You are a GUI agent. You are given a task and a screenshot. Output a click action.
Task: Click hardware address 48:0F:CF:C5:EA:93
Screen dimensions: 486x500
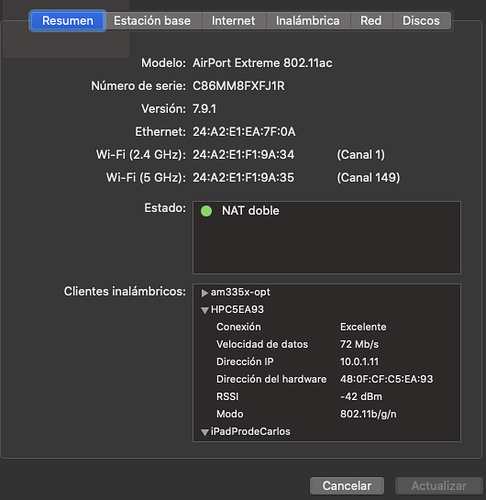pos(386,379)
